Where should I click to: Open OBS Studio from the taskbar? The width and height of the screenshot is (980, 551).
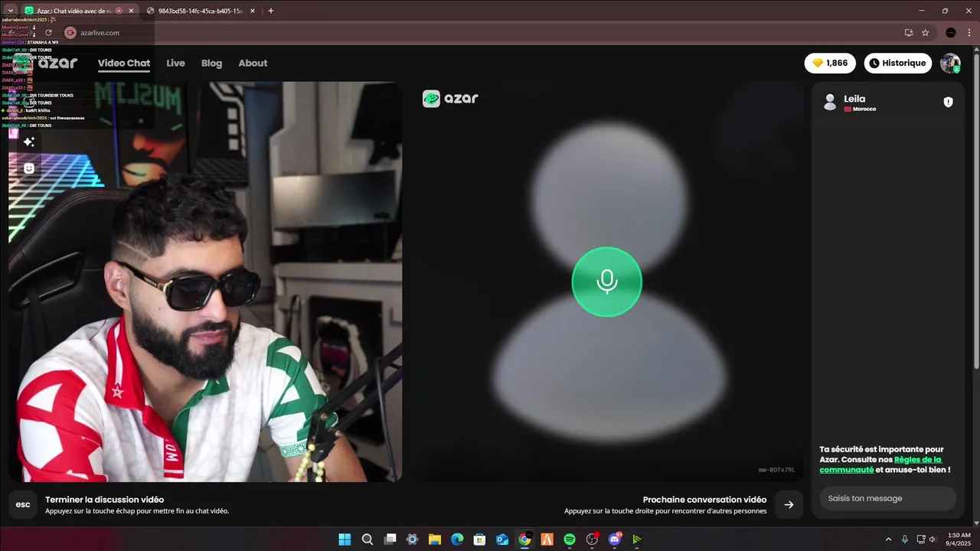coord(592,540)
